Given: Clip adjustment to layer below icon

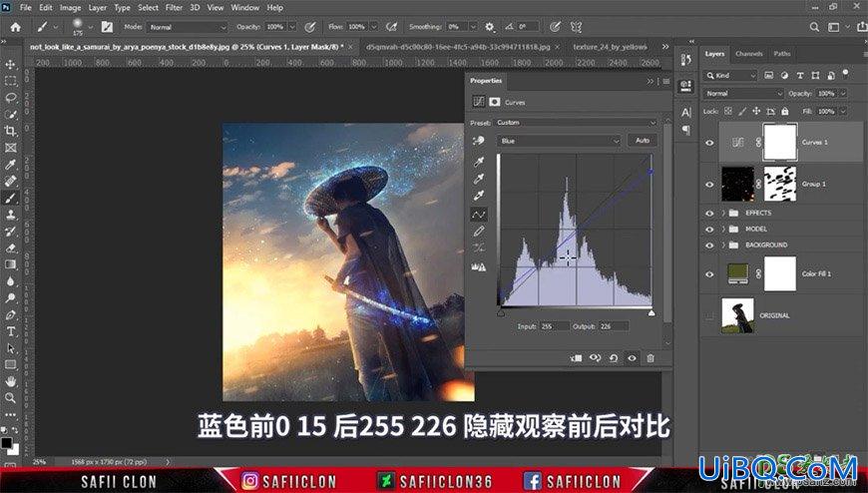Looking at the screenshot, I should 577,358.
